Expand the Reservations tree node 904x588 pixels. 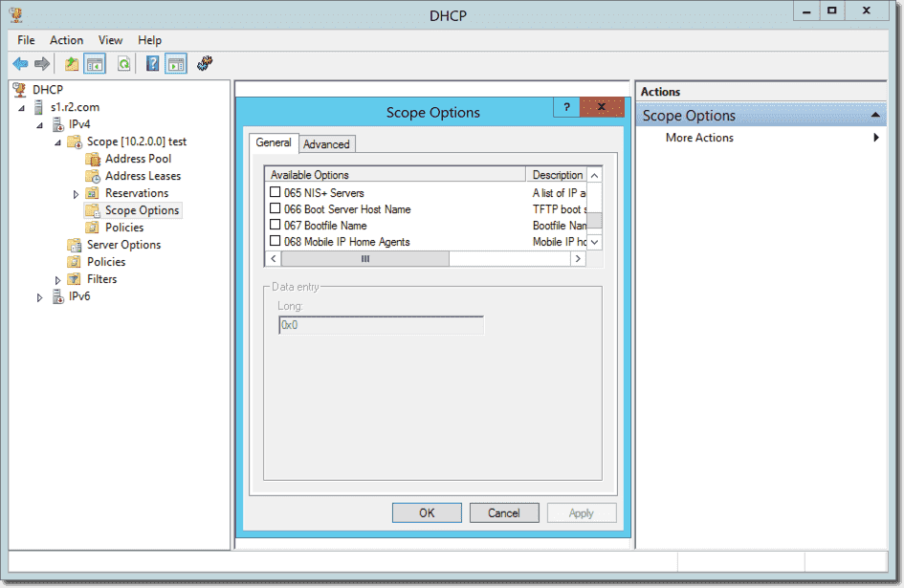(x=77, y=192)
